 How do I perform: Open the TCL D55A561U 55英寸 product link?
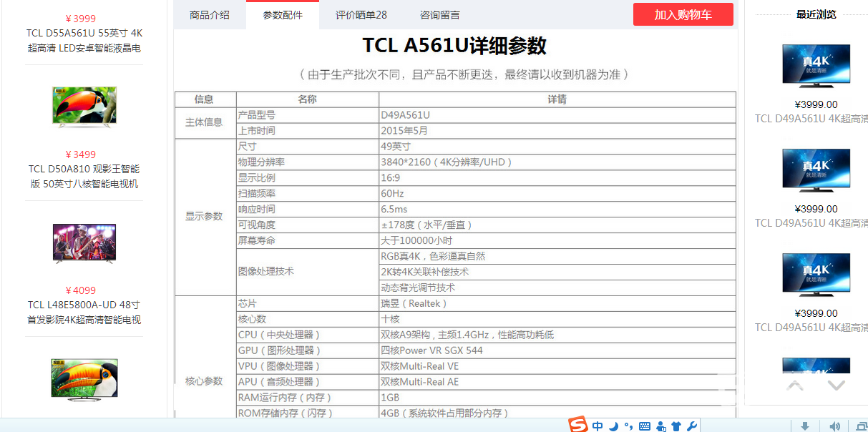(84, 41)
